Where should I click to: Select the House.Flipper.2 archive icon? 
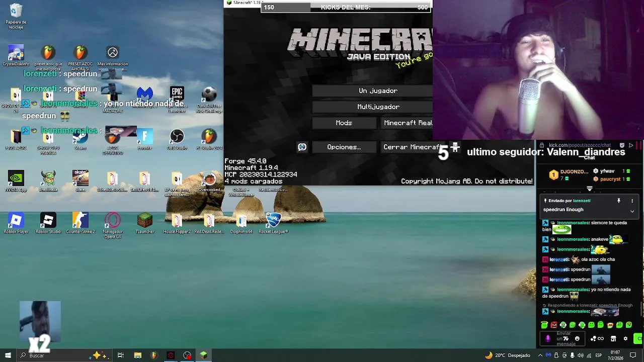177,223
